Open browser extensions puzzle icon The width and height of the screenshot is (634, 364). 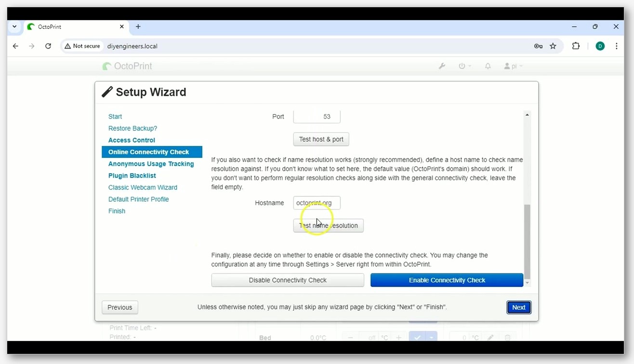pyautogui.click(x=576, y=46)
